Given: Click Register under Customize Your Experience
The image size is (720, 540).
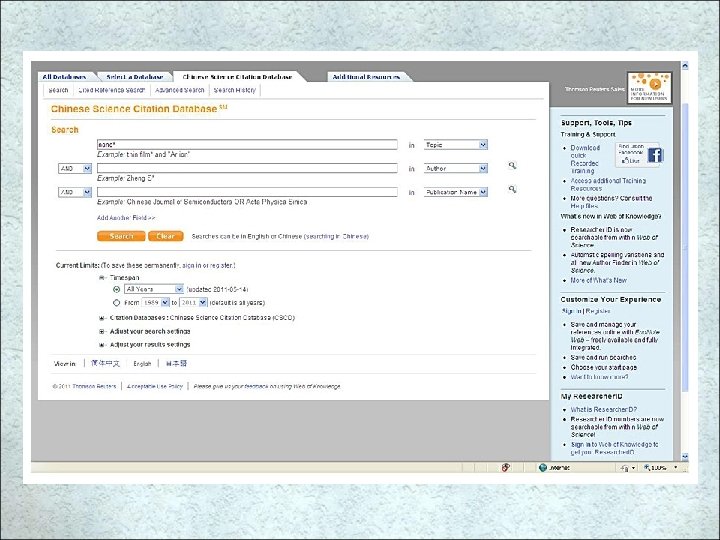Looking at the screenshot, I should pyautogui.click(x=597, y=311).
